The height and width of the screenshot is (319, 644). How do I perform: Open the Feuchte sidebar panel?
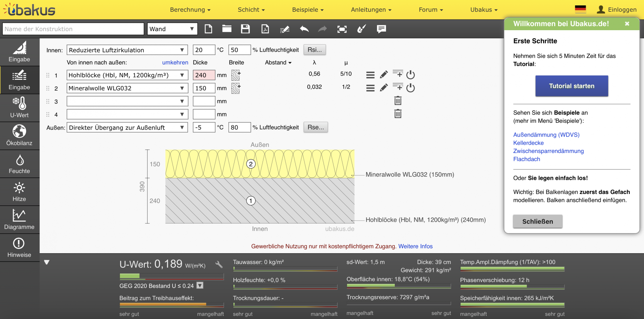pos(19,164)
